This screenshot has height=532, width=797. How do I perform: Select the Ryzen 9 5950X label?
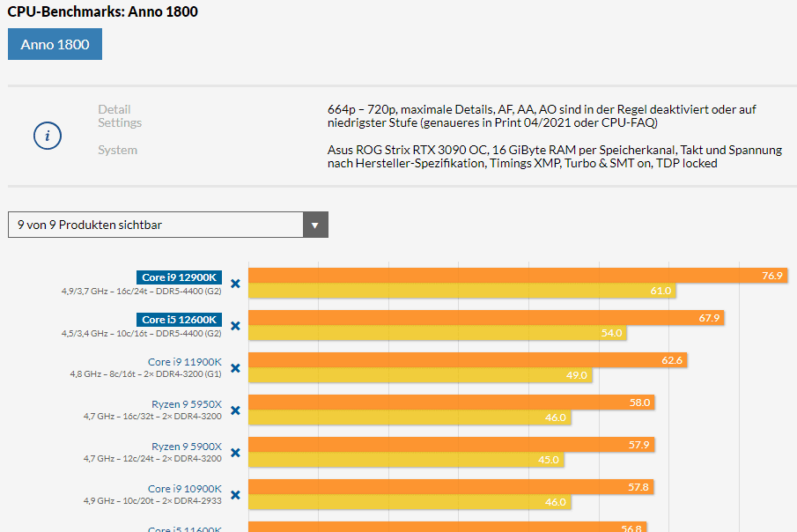tap(186, 404)
